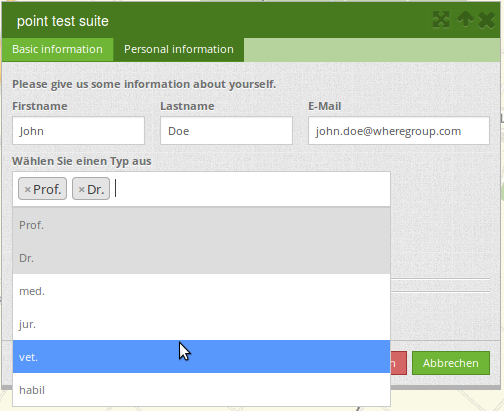504x411 pixels.
Task: Select the Basic information tab
Action: (x=57, y=49)
